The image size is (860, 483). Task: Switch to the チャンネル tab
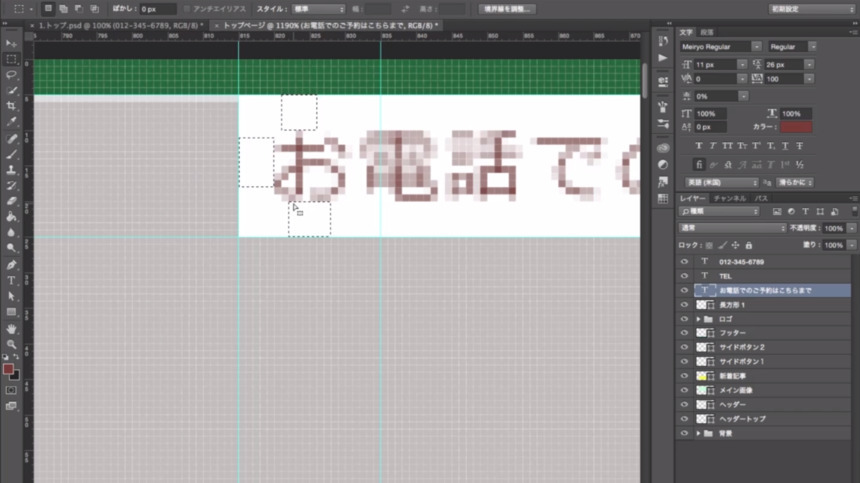point(729,198)
